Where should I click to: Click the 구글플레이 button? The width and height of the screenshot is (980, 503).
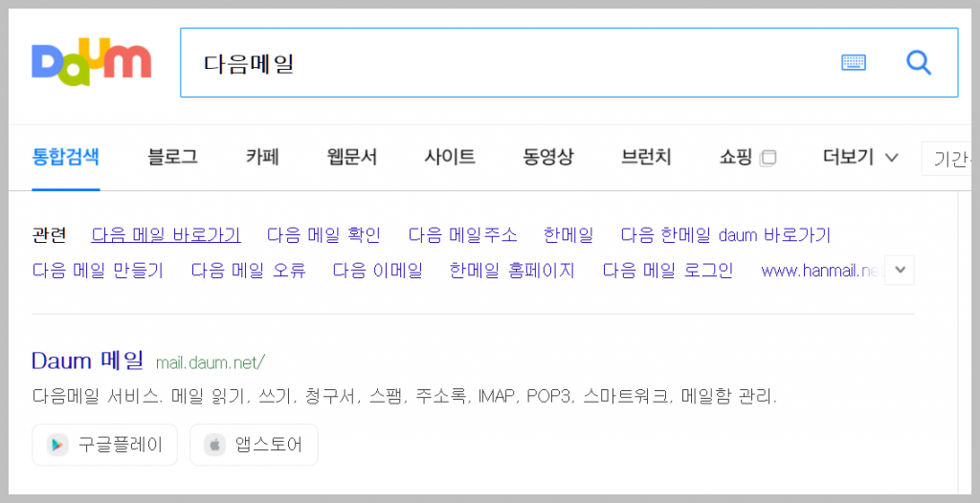pyautogui.click(x=105, y=445)
